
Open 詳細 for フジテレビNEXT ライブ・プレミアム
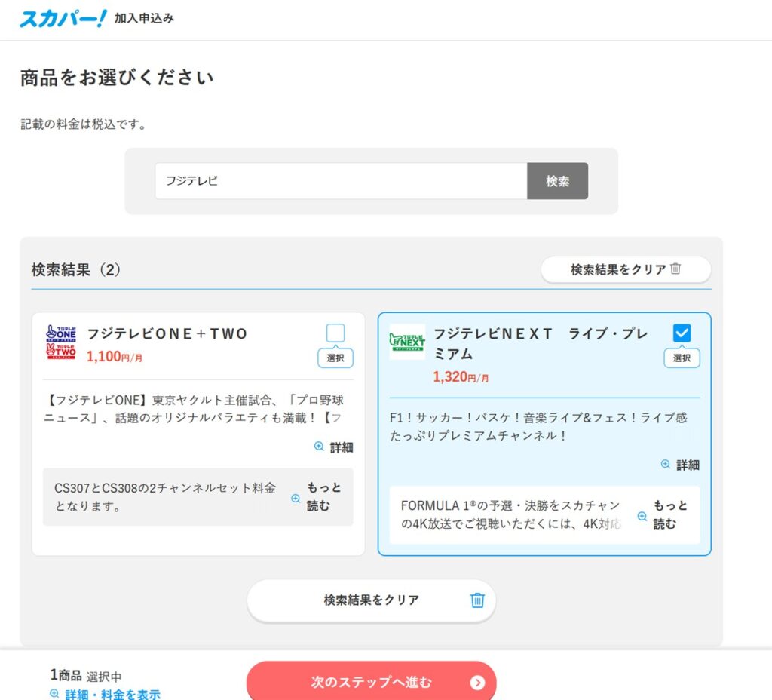[x=688, y=465]
